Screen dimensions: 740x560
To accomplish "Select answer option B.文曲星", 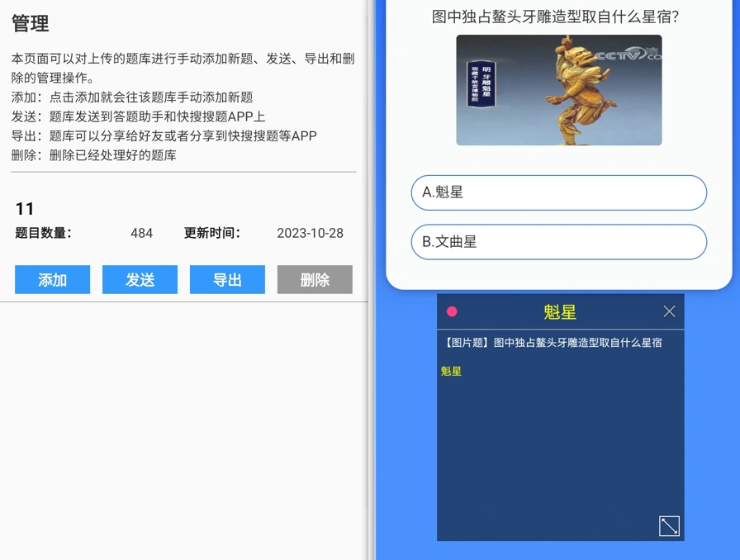I will (558, 242).
